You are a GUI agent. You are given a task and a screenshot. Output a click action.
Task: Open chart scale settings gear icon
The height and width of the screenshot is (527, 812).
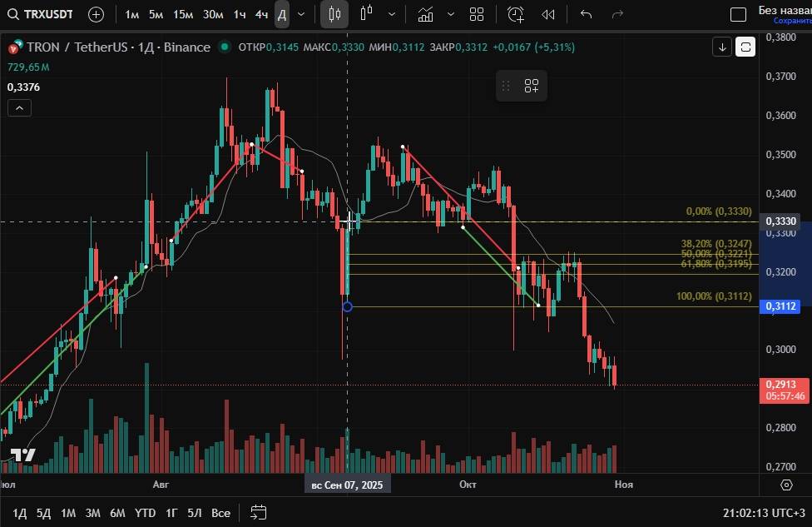point(786,485)
